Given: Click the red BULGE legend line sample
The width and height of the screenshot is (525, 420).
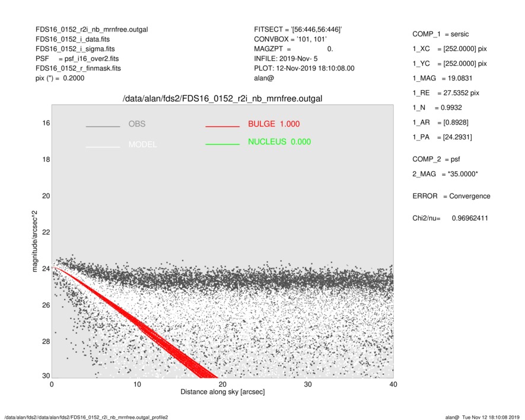Looking at the screenshot, I should coord(222,126).
